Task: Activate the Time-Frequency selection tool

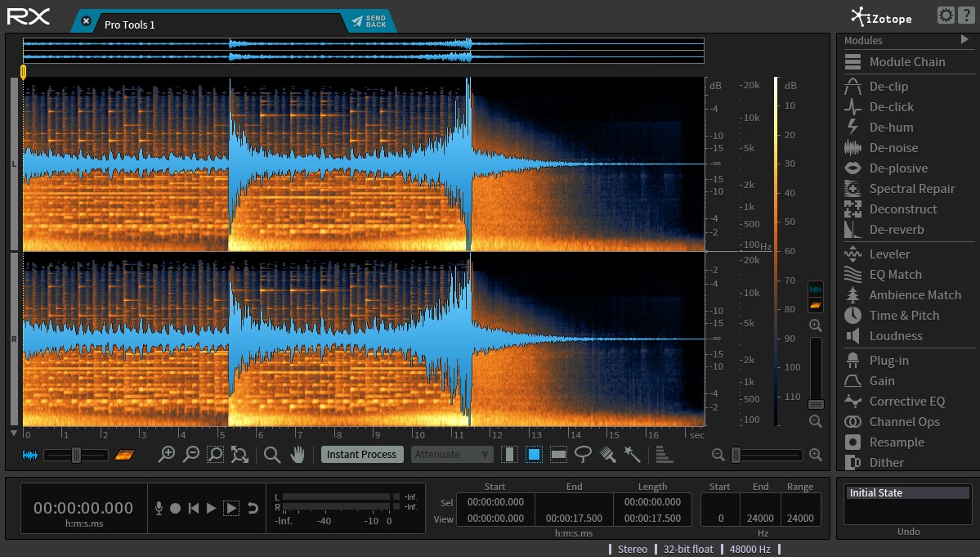Action: click(x=534, y=455)
